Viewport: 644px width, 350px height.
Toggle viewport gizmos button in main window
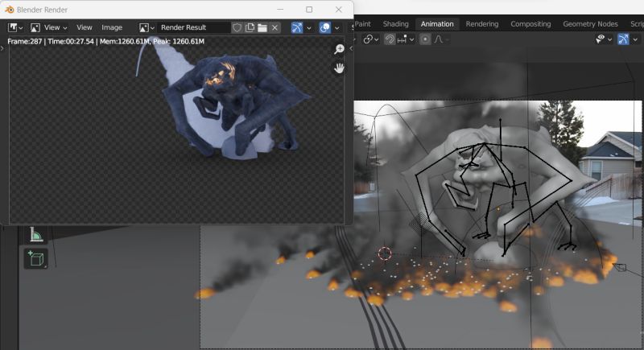click(623, 39)
